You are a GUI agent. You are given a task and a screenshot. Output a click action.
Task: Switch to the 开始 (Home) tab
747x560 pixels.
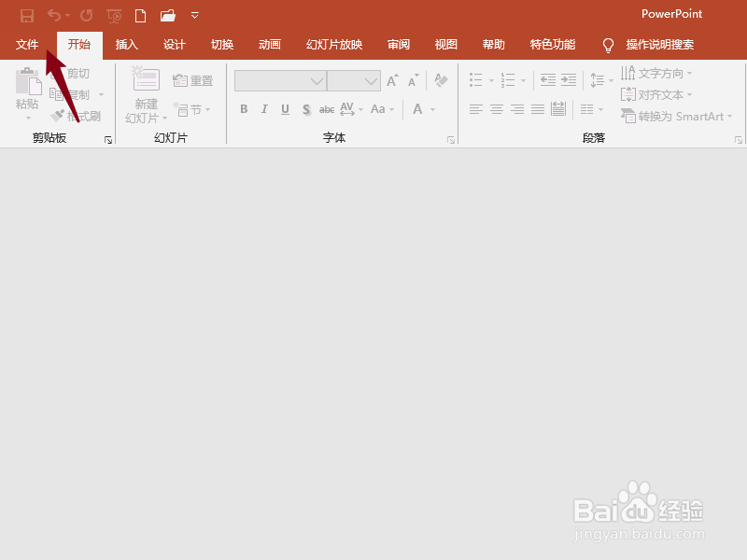(79, 45)
